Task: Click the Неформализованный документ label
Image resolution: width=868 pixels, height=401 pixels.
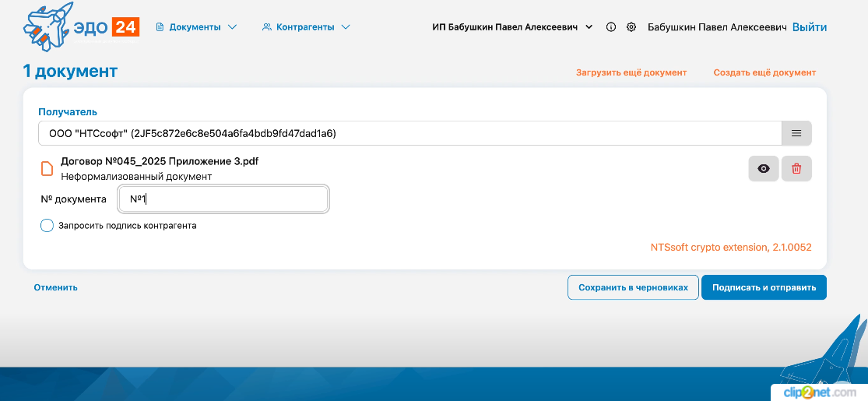Action: [x=136, y=177]
